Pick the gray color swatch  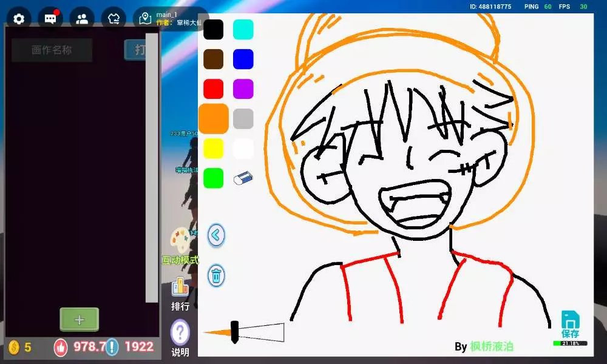pyautogui.click(x=243, y=119)
